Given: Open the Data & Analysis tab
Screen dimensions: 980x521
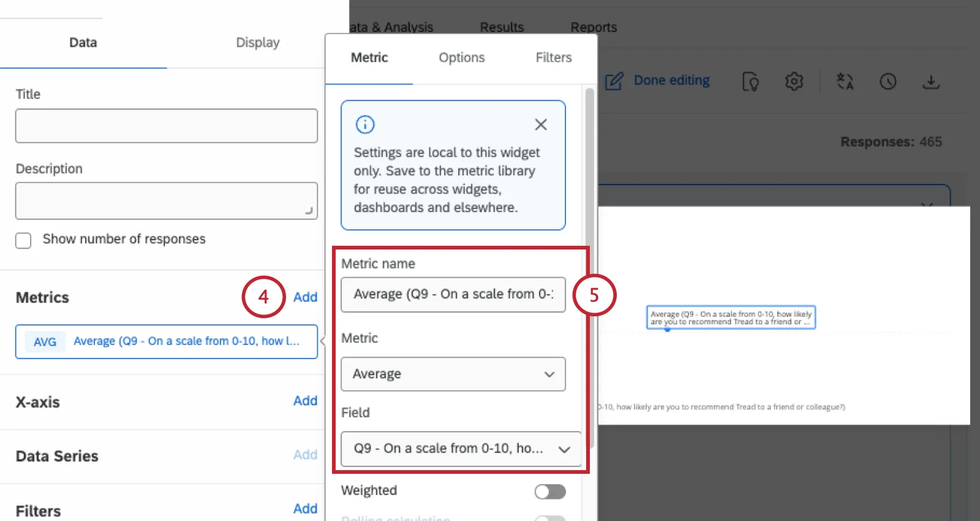Looking at the screenshot, I should tap(391, 27).
